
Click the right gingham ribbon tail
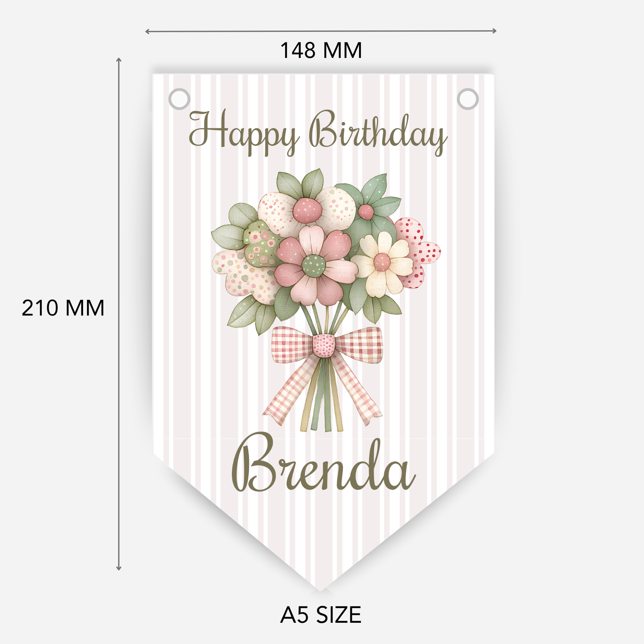coord(356,390)
